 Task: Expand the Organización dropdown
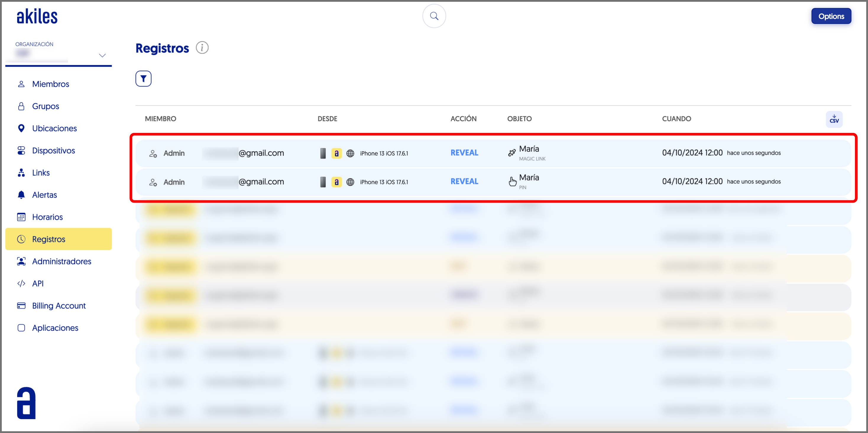pyautogui.click(x=102, y=55)
